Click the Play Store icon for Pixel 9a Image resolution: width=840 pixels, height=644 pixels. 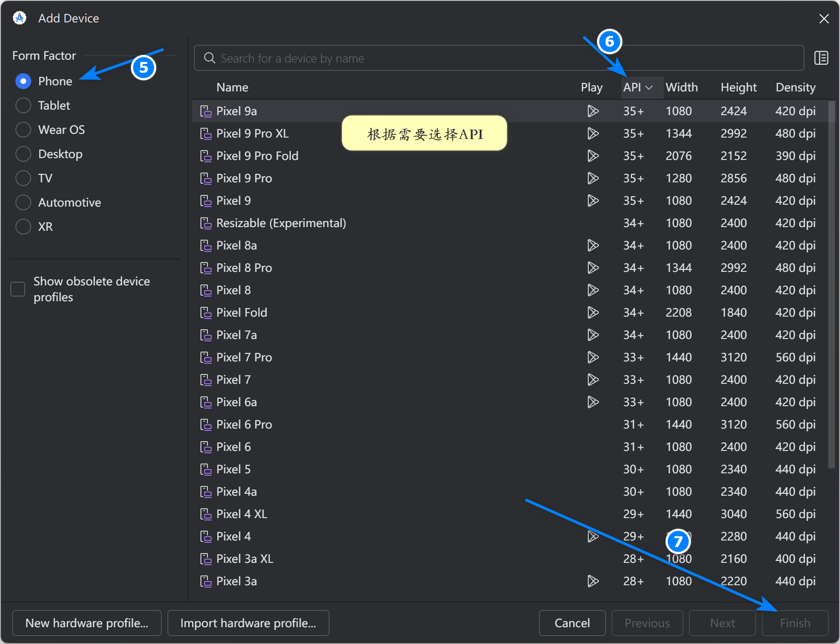(x=593, y=111)
